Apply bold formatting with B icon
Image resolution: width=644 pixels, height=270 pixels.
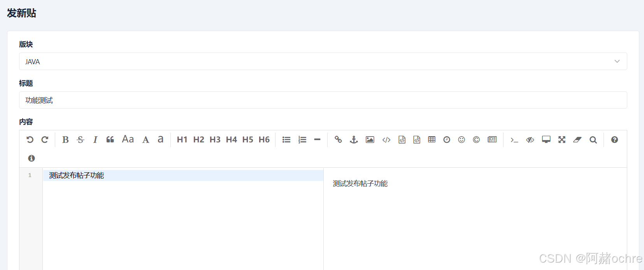tap(65, 140)
